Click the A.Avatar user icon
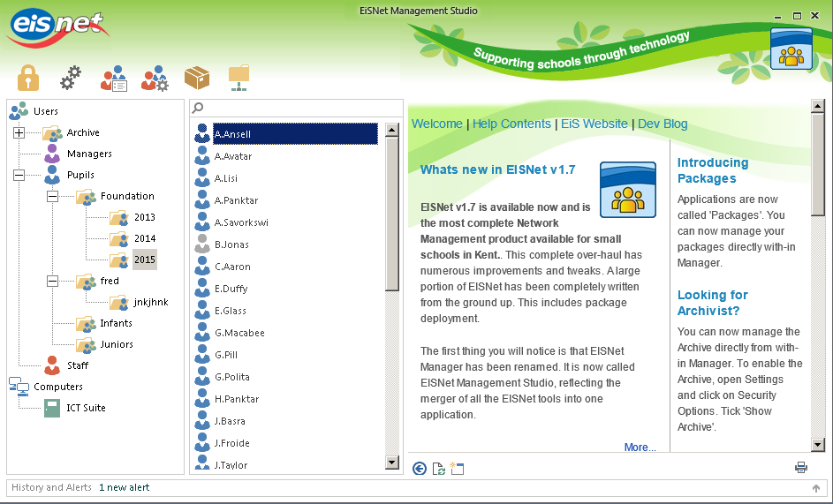 pyautogui.click(x=202, y=155)
